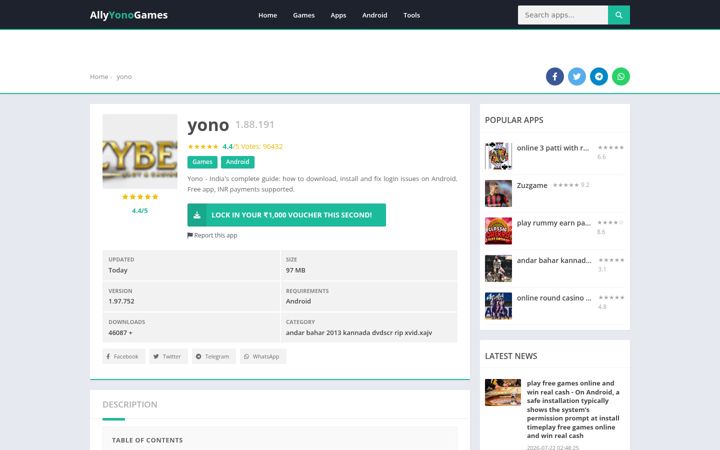The width and height of the screenshot is (720, 450).
Task: Click the search magnifier button
Action: [x=619, y=15]
